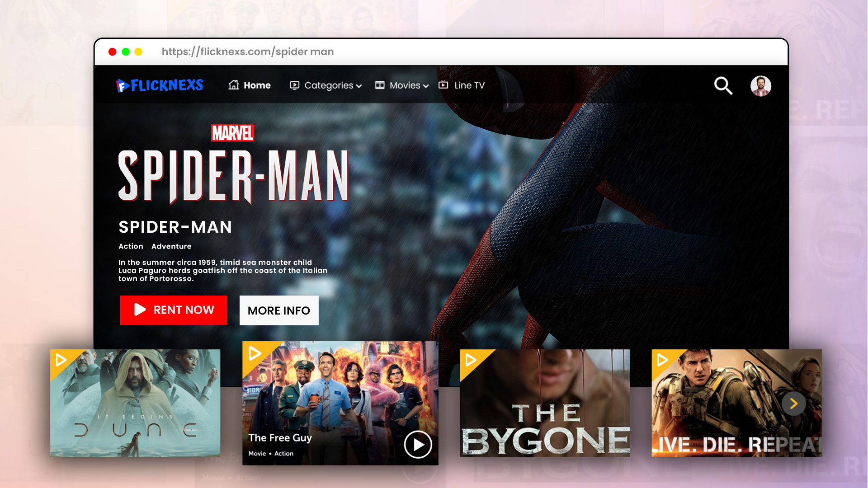Viewport: 868px width, 488px height.
Task: Click the Movies film-strip icon
Action: tap(380, 85)
